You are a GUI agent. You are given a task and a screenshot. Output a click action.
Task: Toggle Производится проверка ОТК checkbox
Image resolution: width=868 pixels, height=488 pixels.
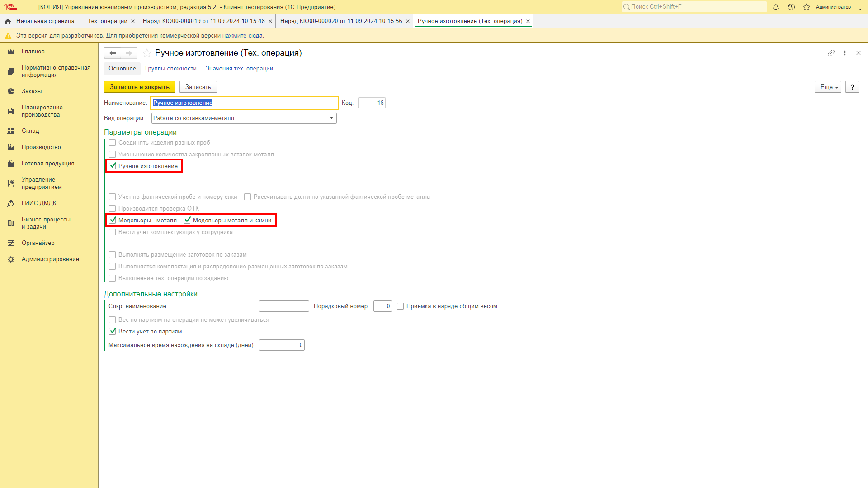[113, 208]
